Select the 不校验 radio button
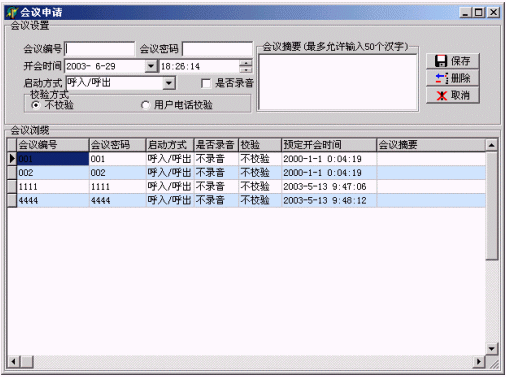 [36, 105]
